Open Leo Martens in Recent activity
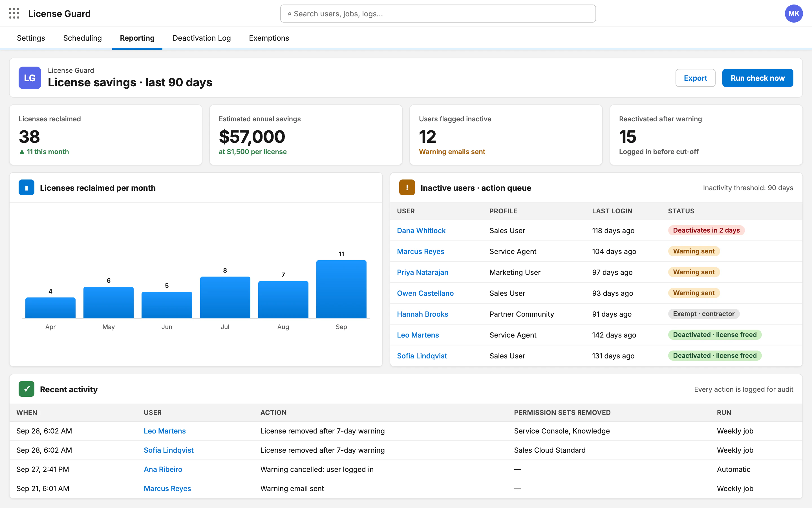 [x=165, y=431]
